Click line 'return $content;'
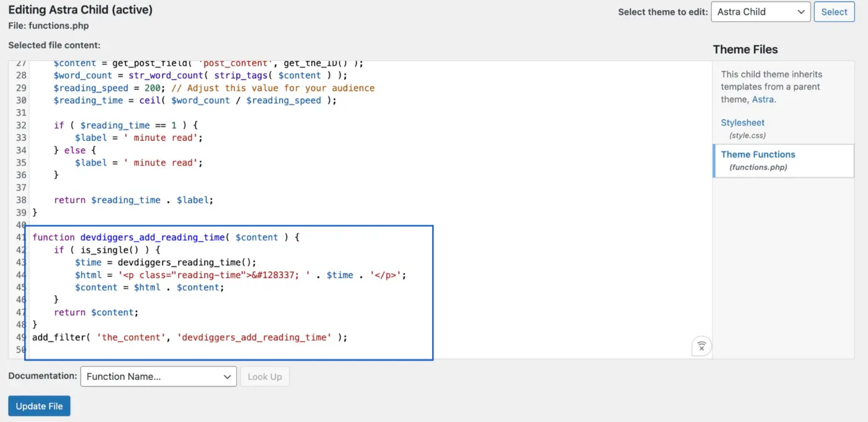The height and width of the screenshot is (422, 868). tap(96, 312)
